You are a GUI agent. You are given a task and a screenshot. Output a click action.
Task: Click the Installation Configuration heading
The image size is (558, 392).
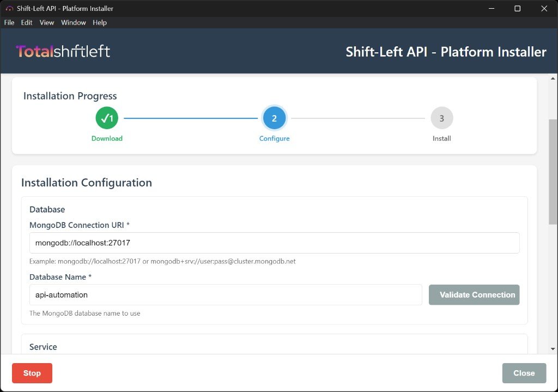pos(86,183)
